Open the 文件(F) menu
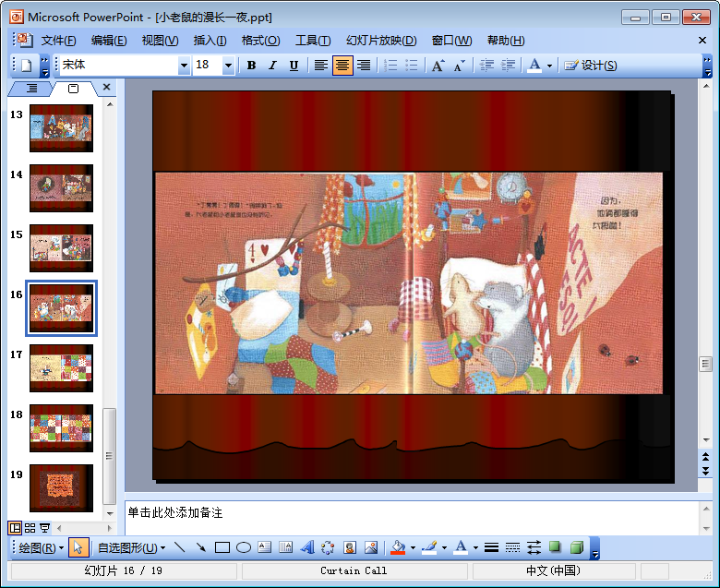The height and width of the screenshot is (588, 720). point(59,41)
